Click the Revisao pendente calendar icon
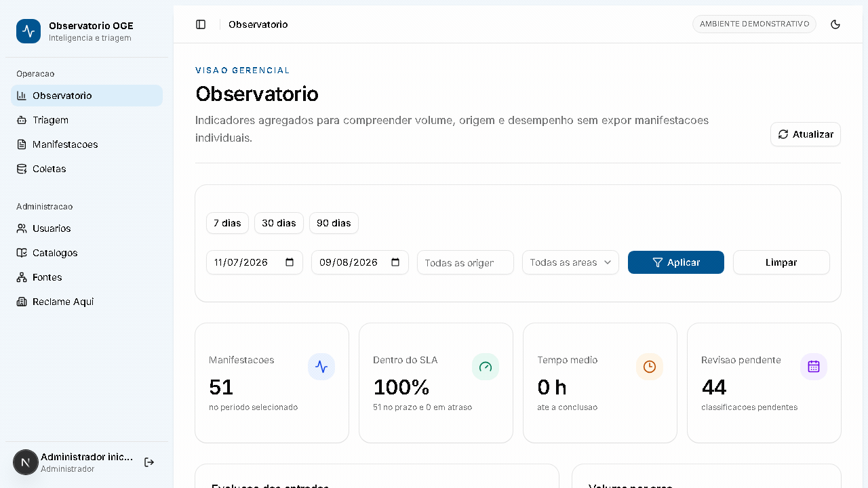Screen dimensions: 868x488 point(814,367)
